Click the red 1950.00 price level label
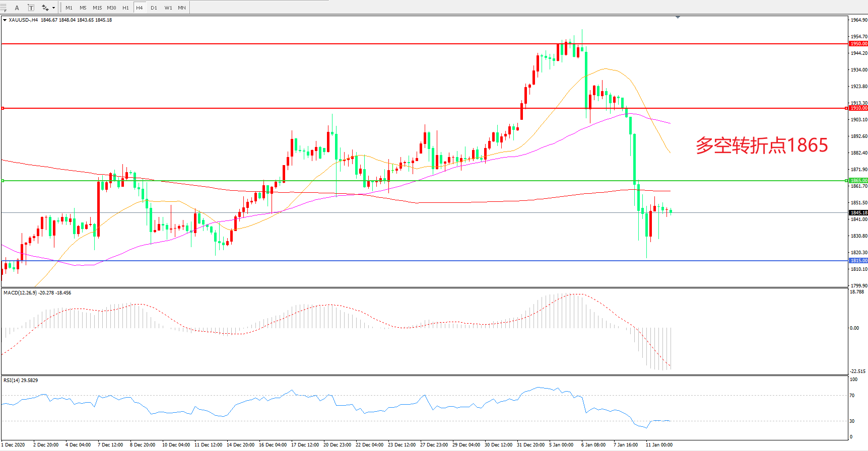868x451 pixels. coord(858,44)
